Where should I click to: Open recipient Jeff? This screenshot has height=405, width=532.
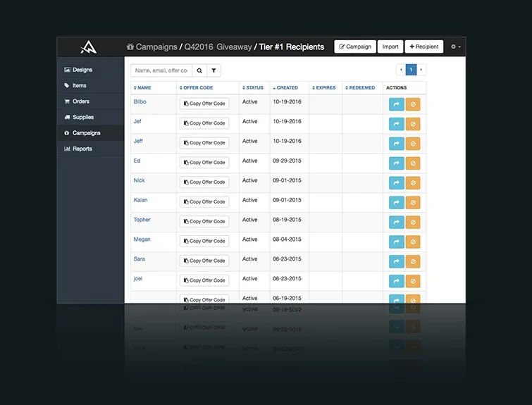tap(138, 141)
